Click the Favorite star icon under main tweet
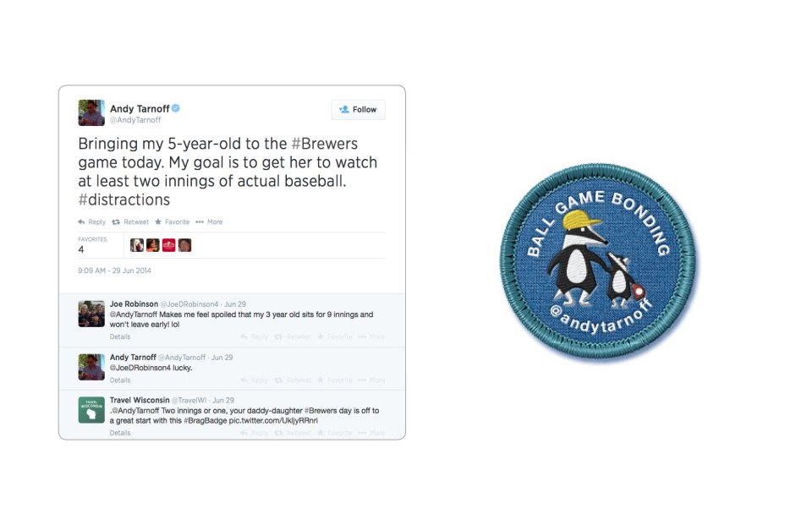This screenshot has width=812, height=525. [x=158, y=221]
